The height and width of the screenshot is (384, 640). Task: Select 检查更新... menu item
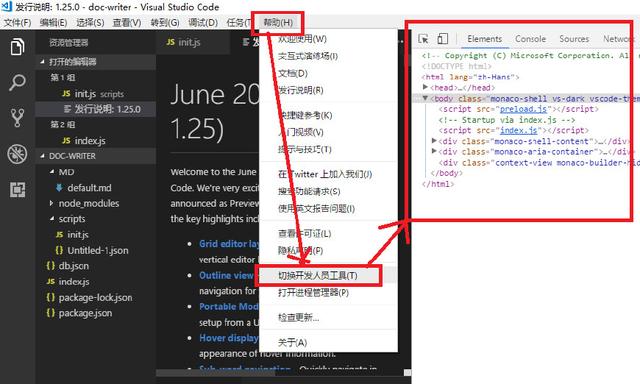pyautogui.click(x=328, y=317)
